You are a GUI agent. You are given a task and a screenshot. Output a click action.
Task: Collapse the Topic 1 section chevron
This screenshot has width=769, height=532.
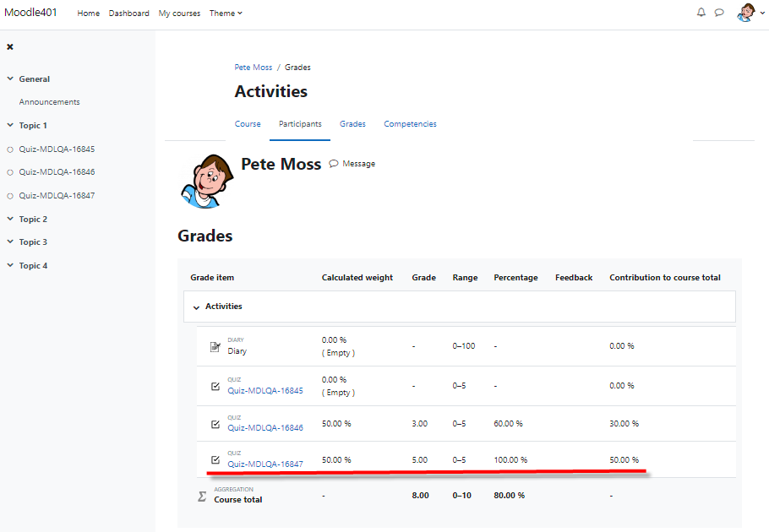tap(10, 125)
